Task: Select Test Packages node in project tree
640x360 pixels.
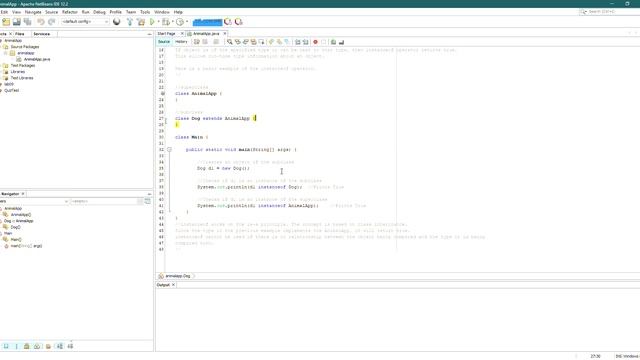Action: [x=22, y=65]
